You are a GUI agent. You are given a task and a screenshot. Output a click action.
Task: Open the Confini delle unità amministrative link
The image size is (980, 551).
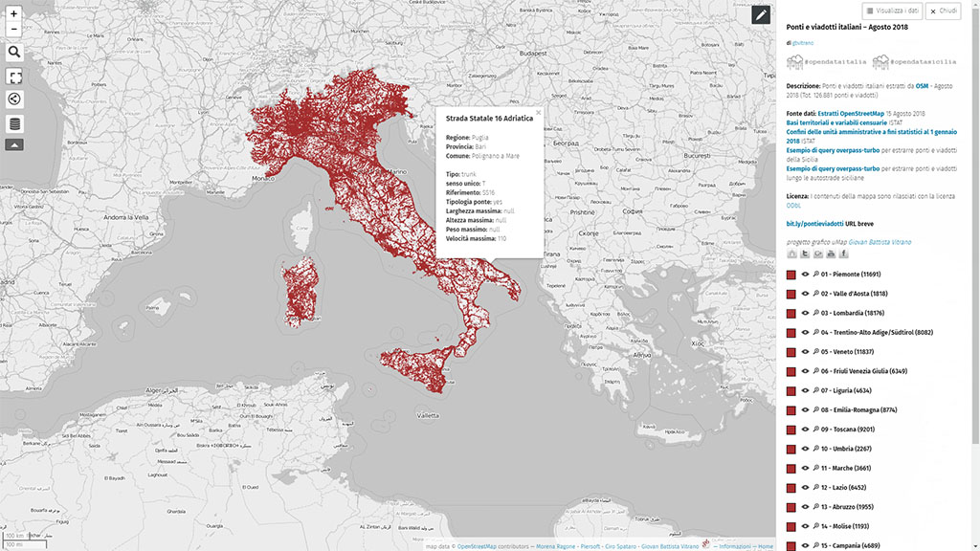pos(871,136)
